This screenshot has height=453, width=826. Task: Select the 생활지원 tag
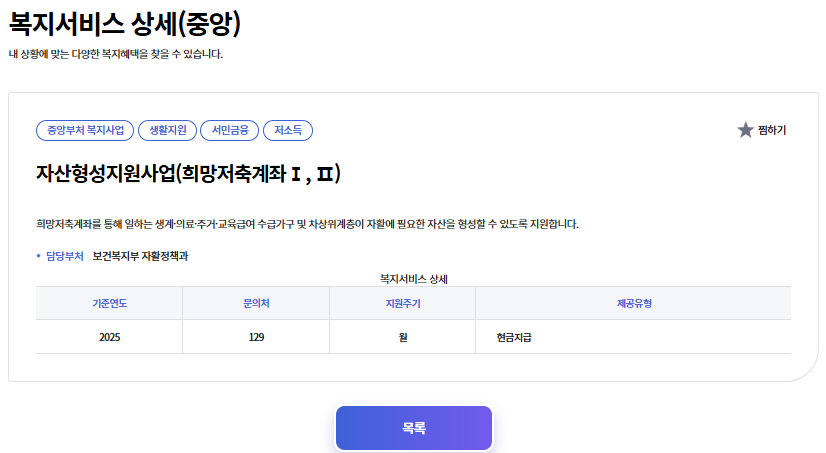(x=167, y=130)
